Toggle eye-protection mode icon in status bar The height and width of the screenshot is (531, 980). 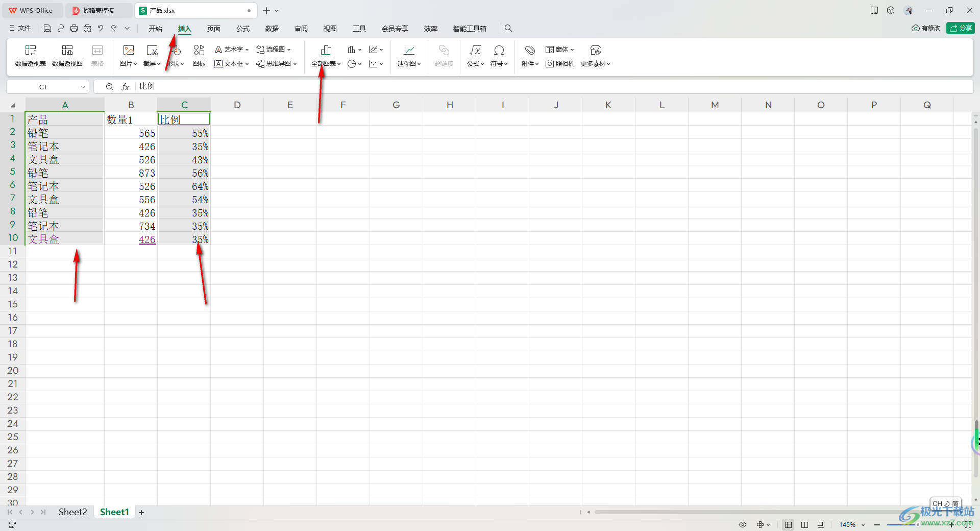pyautogui.click(x=743, y=525)
